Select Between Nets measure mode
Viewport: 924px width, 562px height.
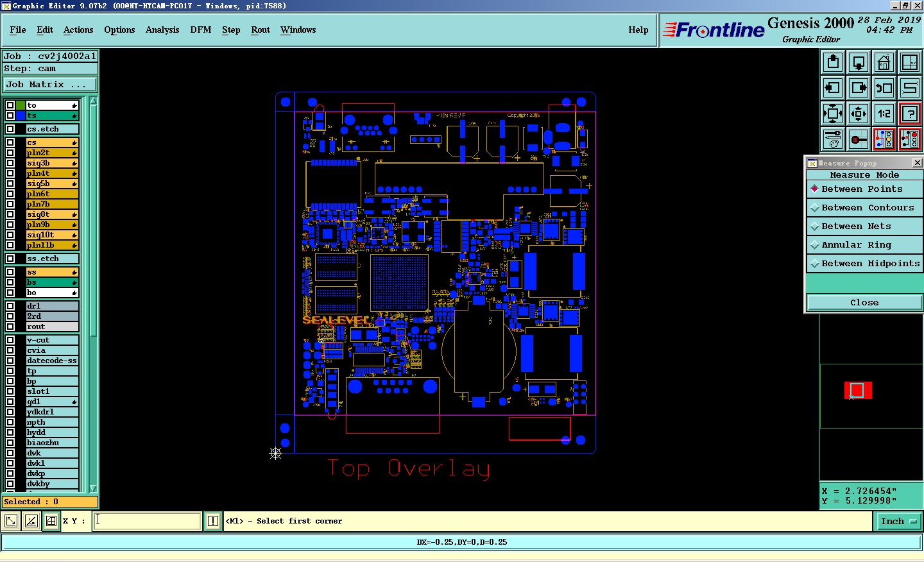[x=864, y=226]
